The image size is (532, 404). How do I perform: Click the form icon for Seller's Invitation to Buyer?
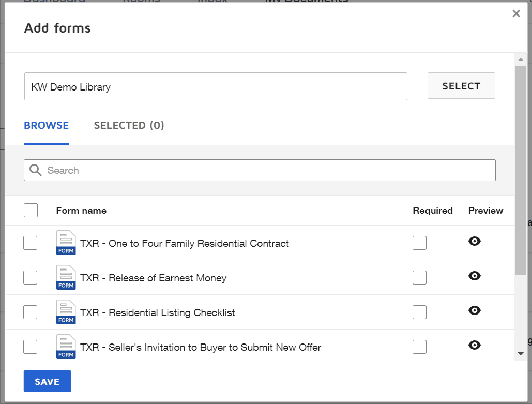66,346
